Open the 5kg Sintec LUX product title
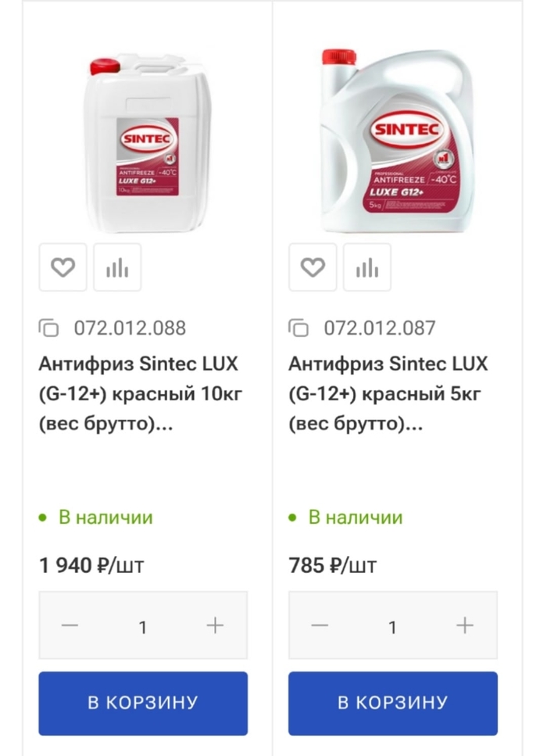The width and height of the screenshot is (547, 756). point(388,394)
